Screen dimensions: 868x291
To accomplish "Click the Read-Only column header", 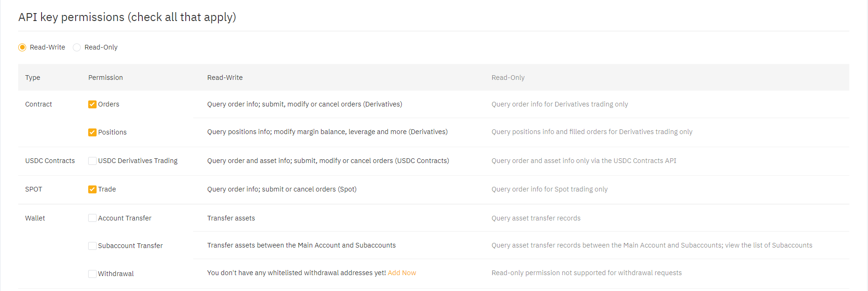I will click(x=508, y=78).
